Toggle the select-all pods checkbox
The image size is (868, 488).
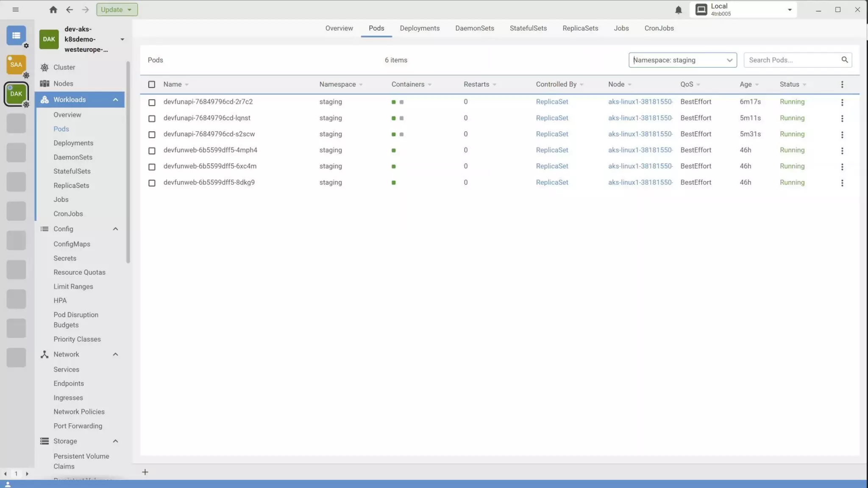click(x=152, y=84)
